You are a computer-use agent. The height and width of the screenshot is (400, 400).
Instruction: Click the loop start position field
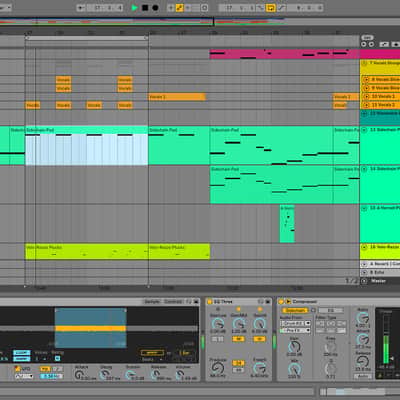(237, 7)
